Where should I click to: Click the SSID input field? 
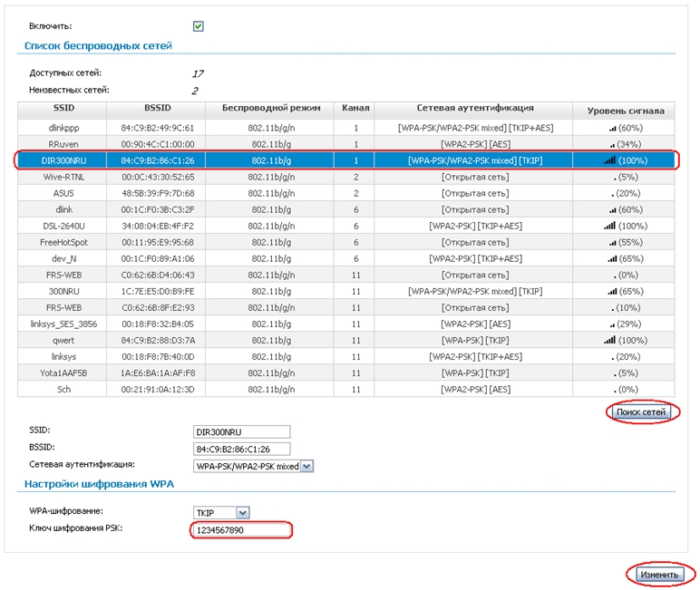coord(240,431)
